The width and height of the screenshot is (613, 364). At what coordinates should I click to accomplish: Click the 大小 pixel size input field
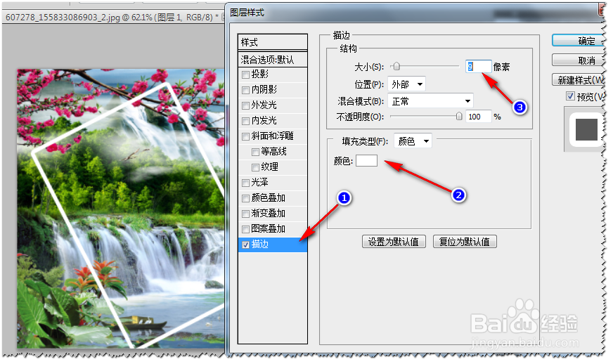pos(479,67)
